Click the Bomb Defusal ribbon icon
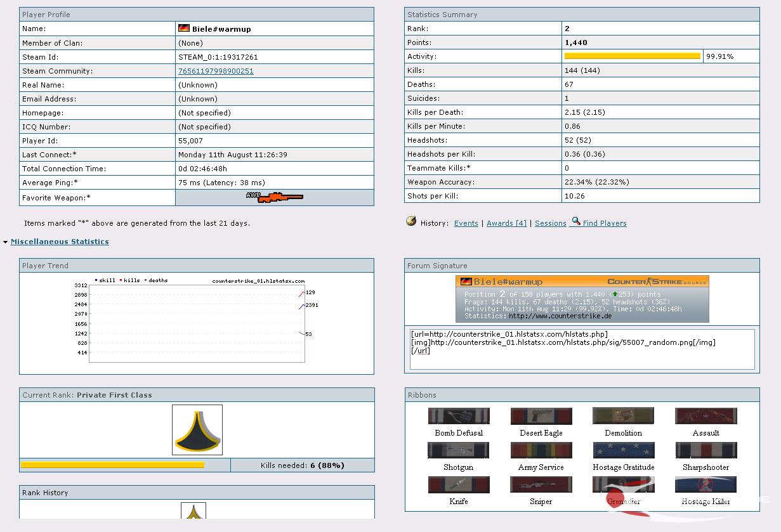The width and height of the screenshot is (781, 532). [459, 416]
